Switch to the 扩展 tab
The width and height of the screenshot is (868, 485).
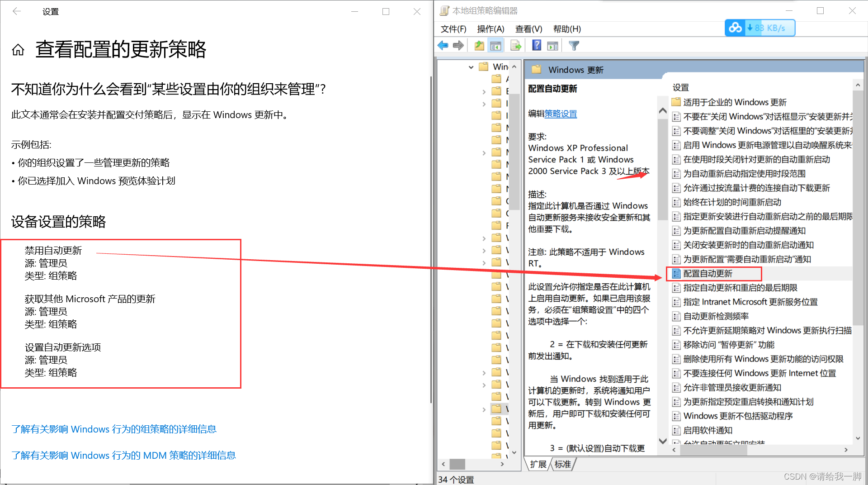[x=538, y=464]
